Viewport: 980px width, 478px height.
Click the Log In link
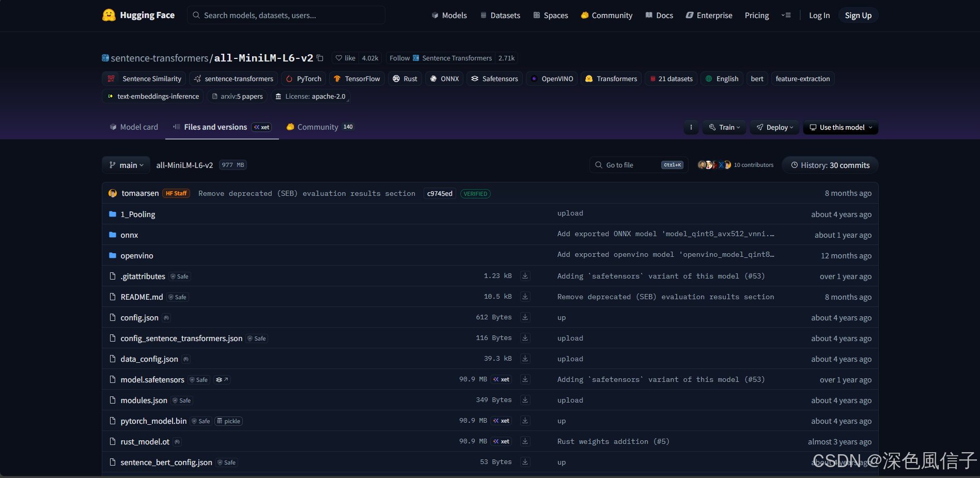coord(819,16)
